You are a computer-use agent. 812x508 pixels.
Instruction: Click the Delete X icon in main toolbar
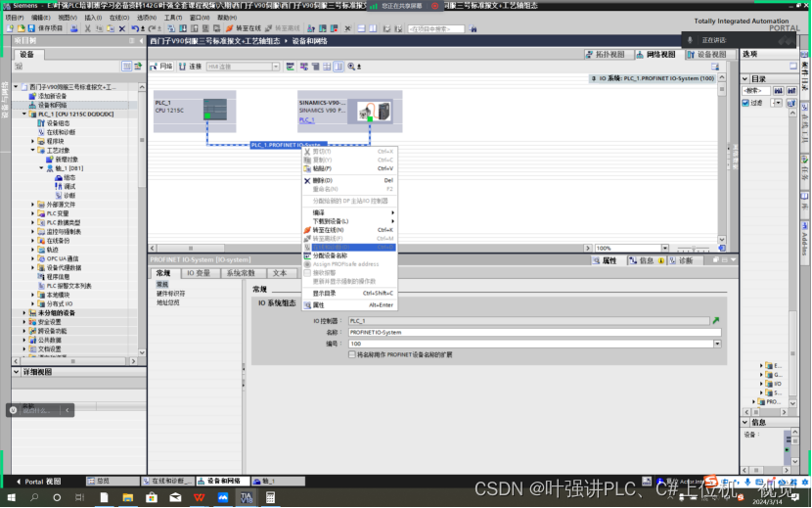122,28
